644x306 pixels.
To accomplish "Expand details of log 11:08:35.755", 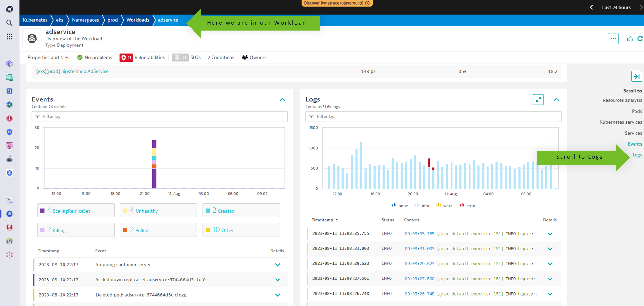I will point(550,234).
